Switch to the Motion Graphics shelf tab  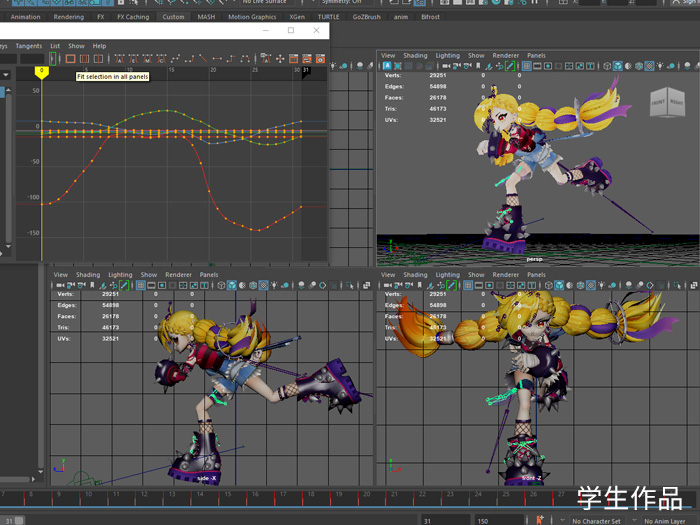(x=252, y=17)
